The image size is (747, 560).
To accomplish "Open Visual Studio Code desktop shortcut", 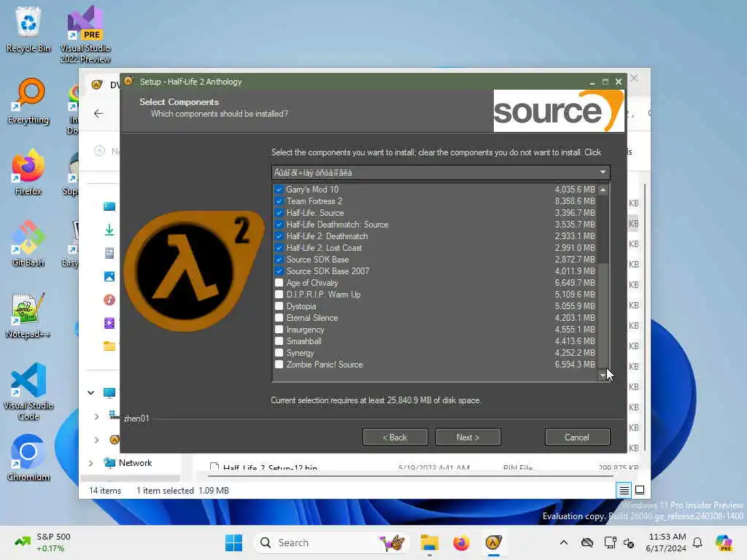I will click(x=28, y=392).
